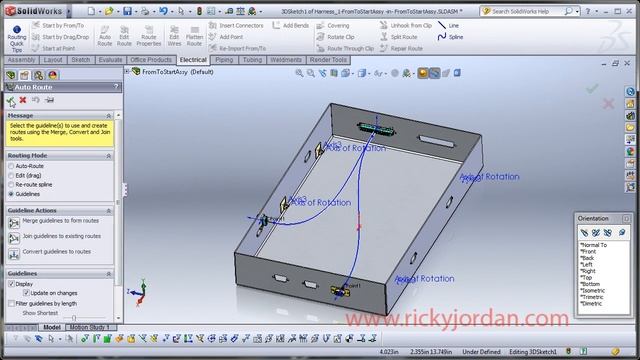Select the Auto-Route routing mode

click(x=11, y=166)
